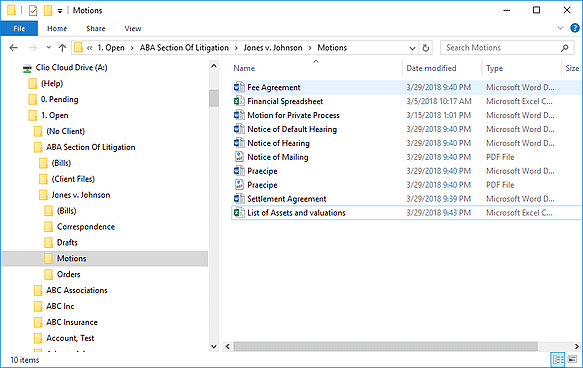Show hidden breadcrumb path levels

89,48
